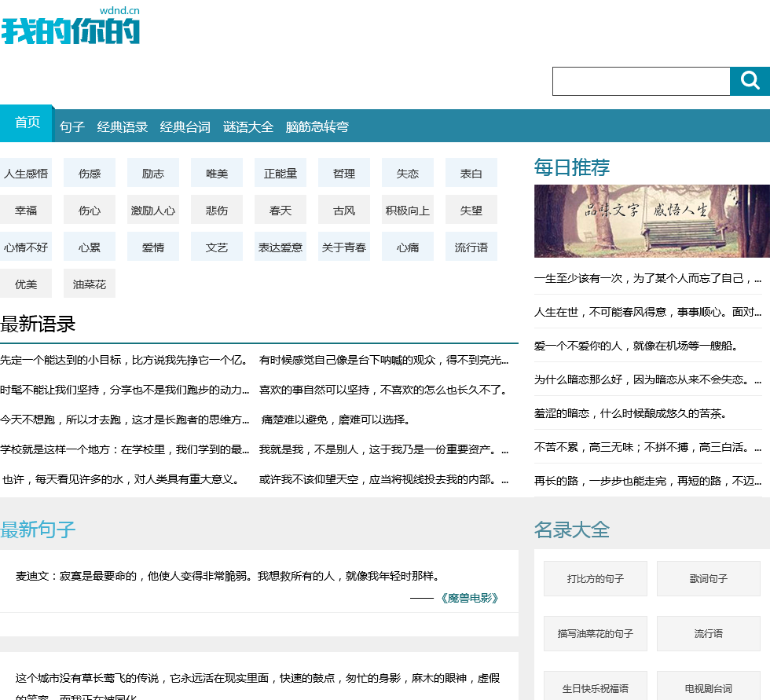The height and width of the screenshot is (700, 770).
Task: Open the 文艺 tag
Action: (217, 247)
